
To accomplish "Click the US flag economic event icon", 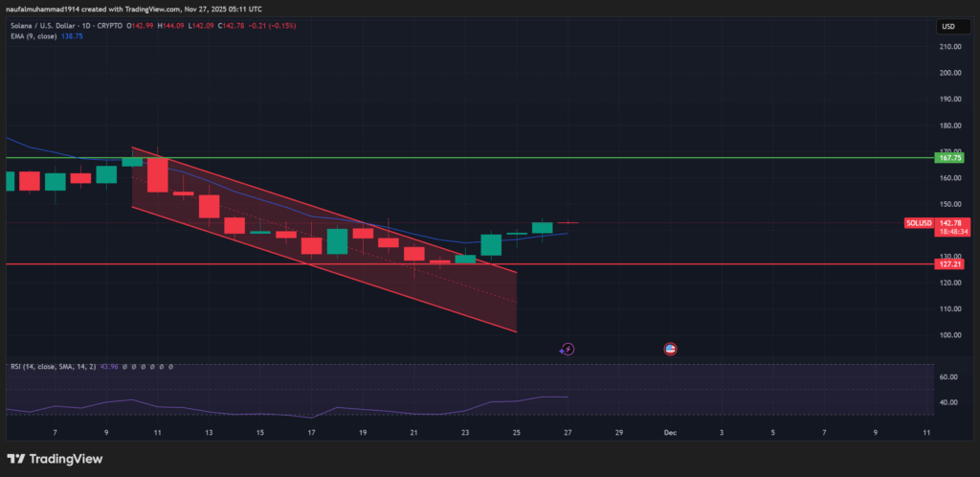I will pyautogui.click(x=671, y=349).
